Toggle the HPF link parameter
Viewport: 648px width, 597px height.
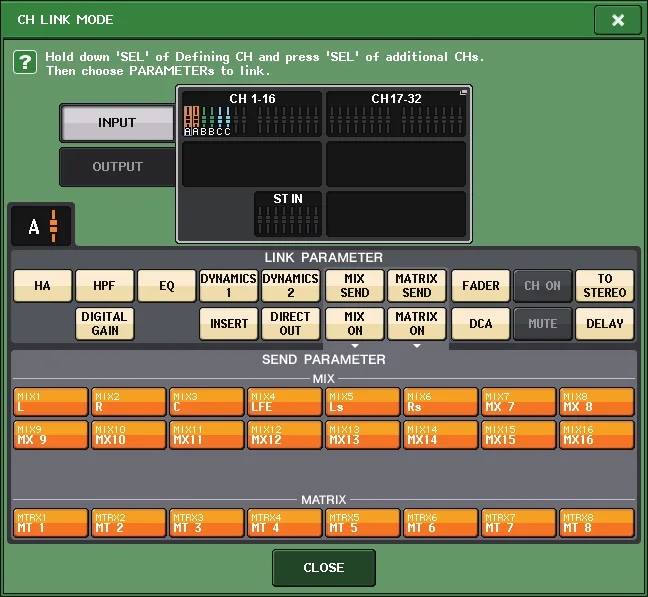point(105,286)
